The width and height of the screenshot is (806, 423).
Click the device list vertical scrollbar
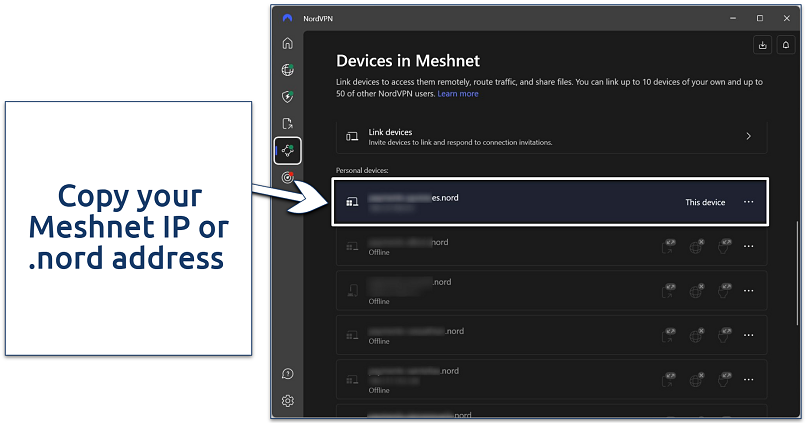tap(797, 271)
